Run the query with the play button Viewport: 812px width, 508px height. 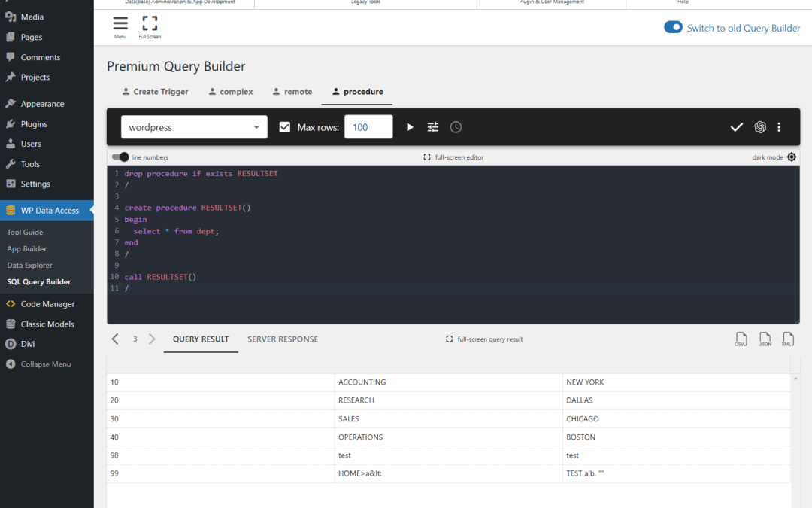click(x=410, y=127)
